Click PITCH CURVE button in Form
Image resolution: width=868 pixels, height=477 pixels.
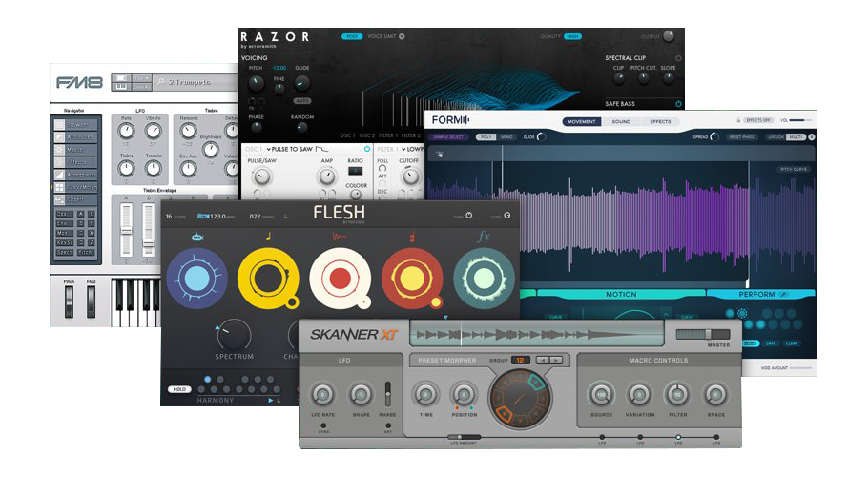point(794,169)
